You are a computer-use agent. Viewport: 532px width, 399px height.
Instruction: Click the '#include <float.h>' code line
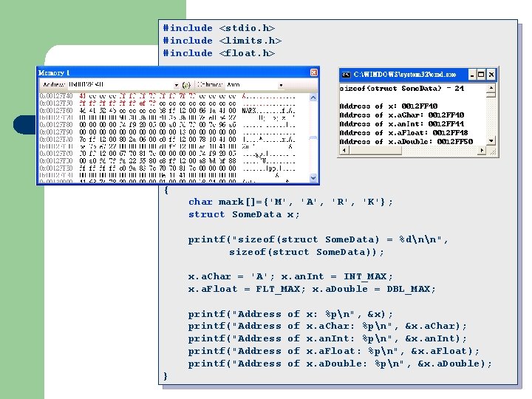pyautogui.click(x=219, y=53)
